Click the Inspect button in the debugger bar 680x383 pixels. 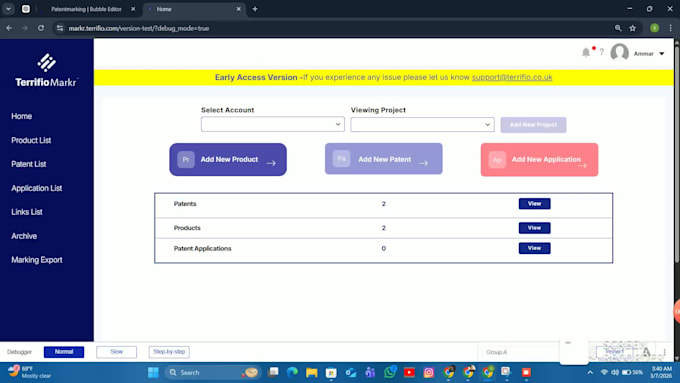614,352
